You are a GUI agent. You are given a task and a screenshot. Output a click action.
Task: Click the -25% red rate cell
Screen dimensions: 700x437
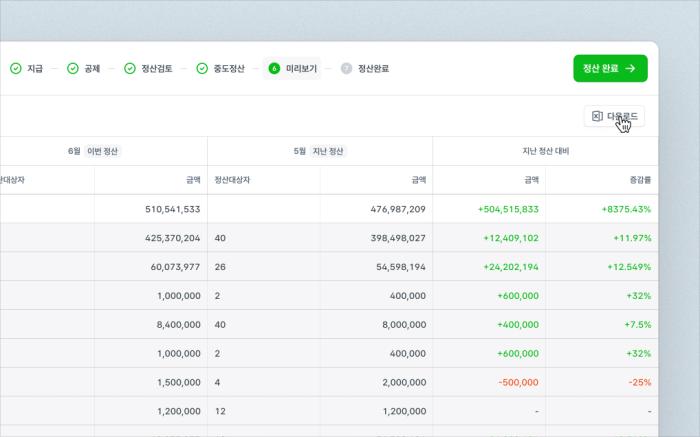click(602, 382)
